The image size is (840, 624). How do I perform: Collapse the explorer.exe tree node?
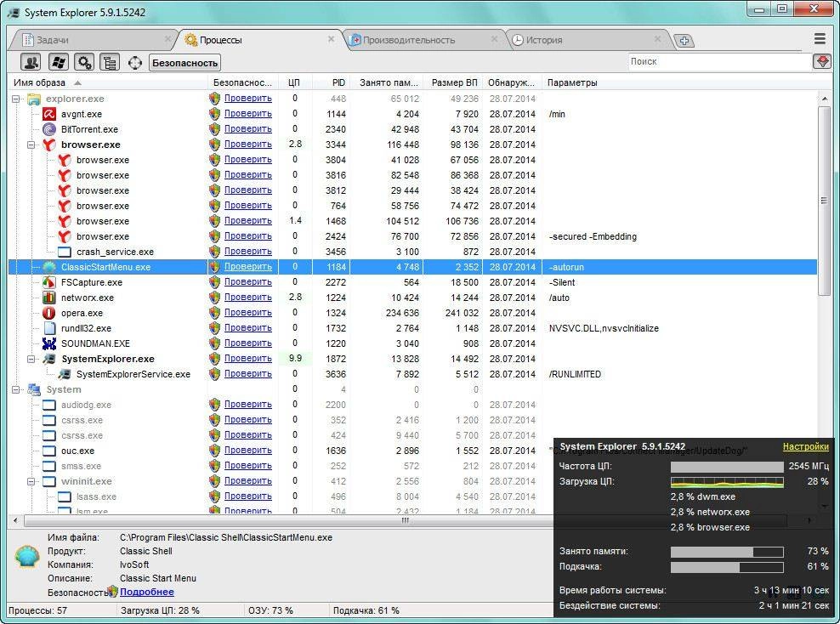click(16, 99)
